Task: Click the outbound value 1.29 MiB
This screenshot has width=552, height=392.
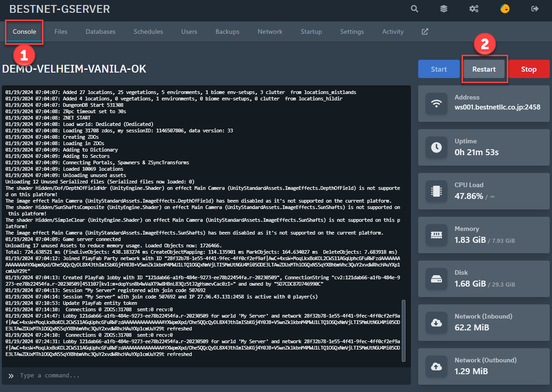Action: pyautogui.click(x=471, y=371)
